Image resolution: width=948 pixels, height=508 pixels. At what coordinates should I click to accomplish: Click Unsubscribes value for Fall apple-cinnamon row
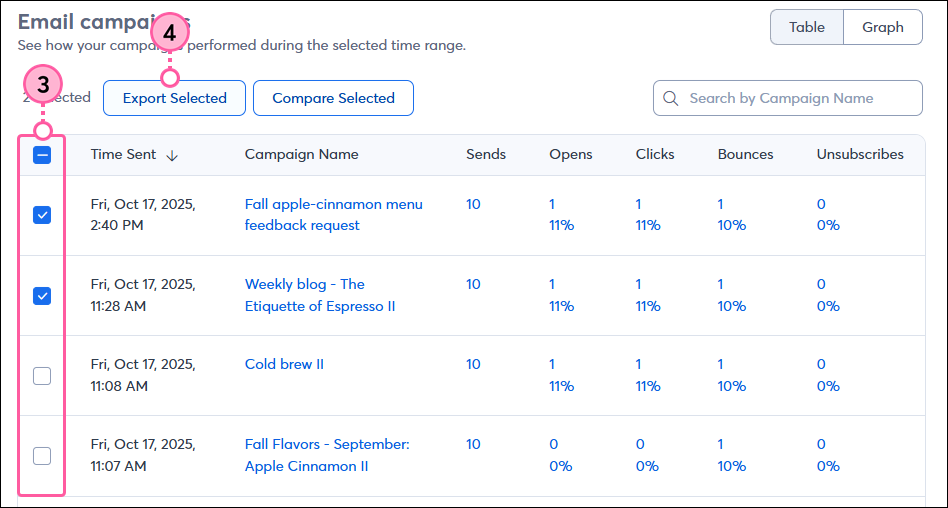point(828,215)
